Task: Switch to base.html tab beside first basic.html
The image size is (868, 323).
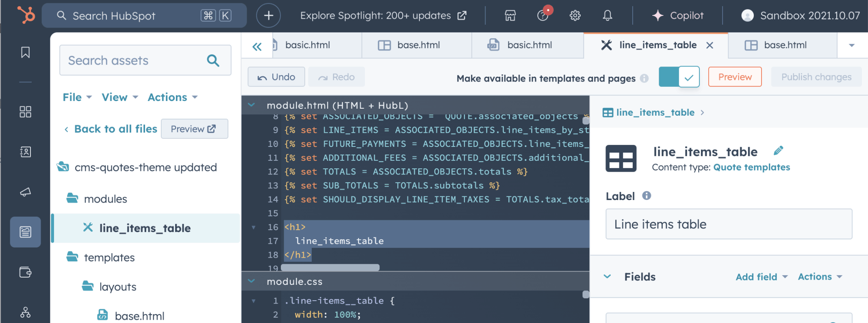Action: pos(417,45)
